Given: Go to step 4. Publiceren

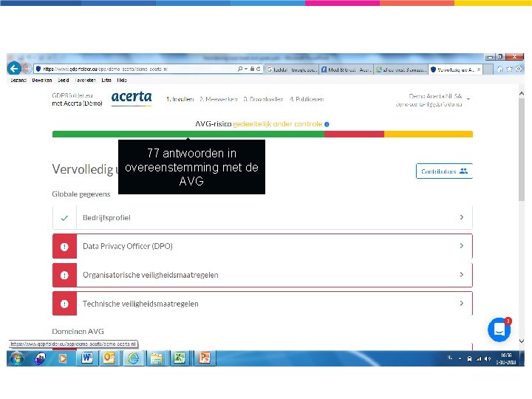Looking at the screenshot, I should [x=307, y=100].
